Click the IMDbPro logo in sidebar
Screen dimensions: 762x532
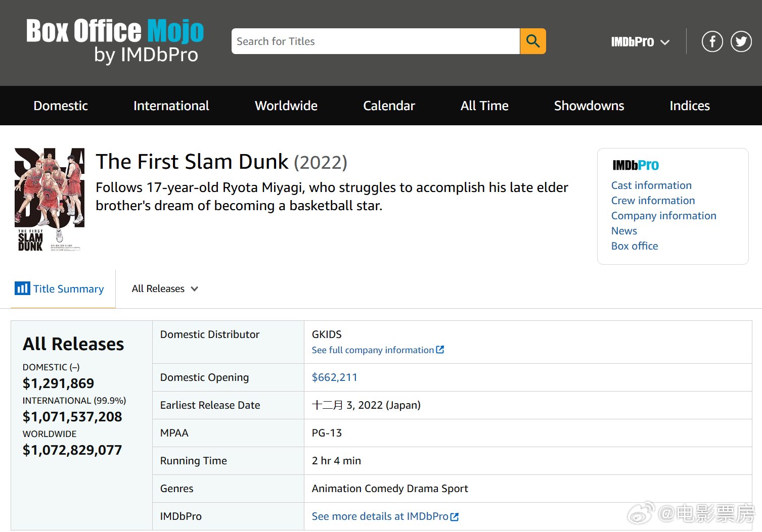pyautogui.click(x=635, y=165)
